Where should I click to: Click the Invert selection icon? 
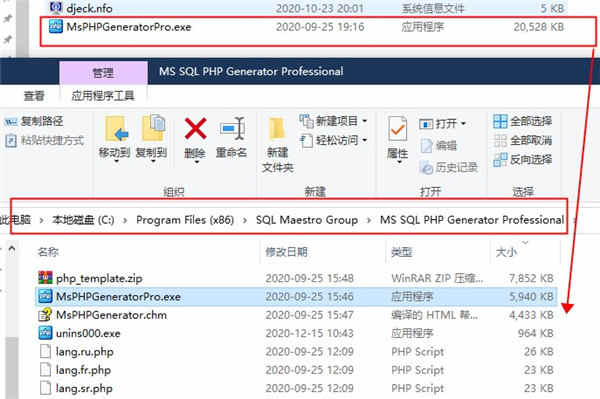pos(500,160)
